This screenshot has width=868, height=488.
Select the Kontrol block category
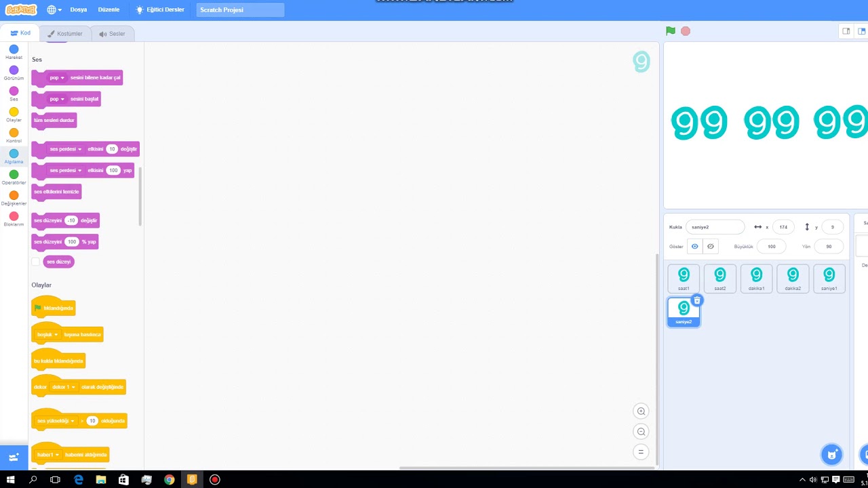click(14, 136)
